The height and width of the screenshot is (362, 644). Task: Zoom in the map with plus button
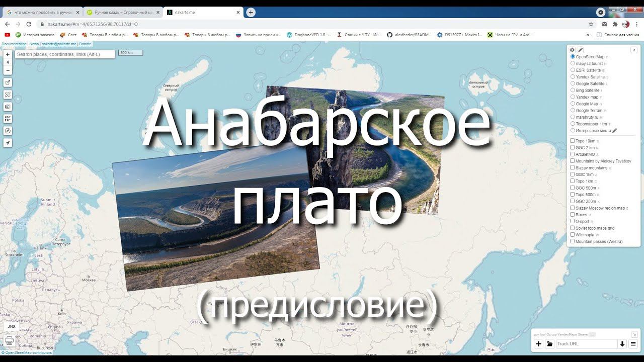click(x=8, y=54)
